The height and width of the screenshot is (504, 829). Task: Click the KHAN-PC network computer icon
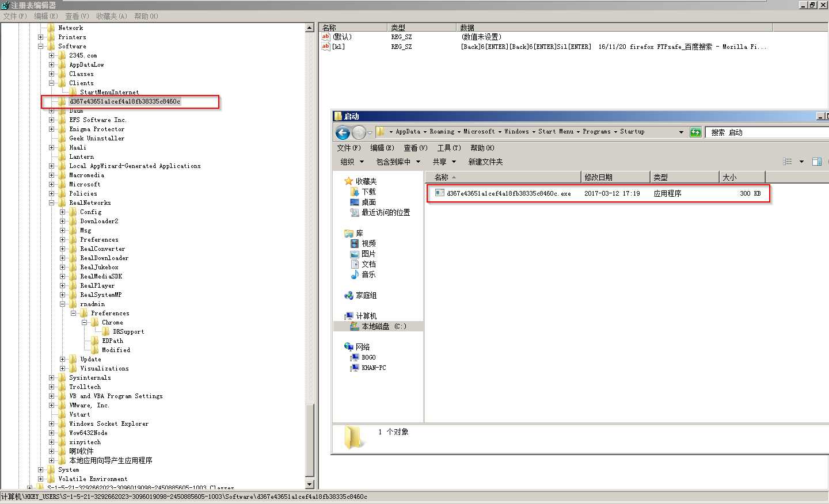pos(355,368)
